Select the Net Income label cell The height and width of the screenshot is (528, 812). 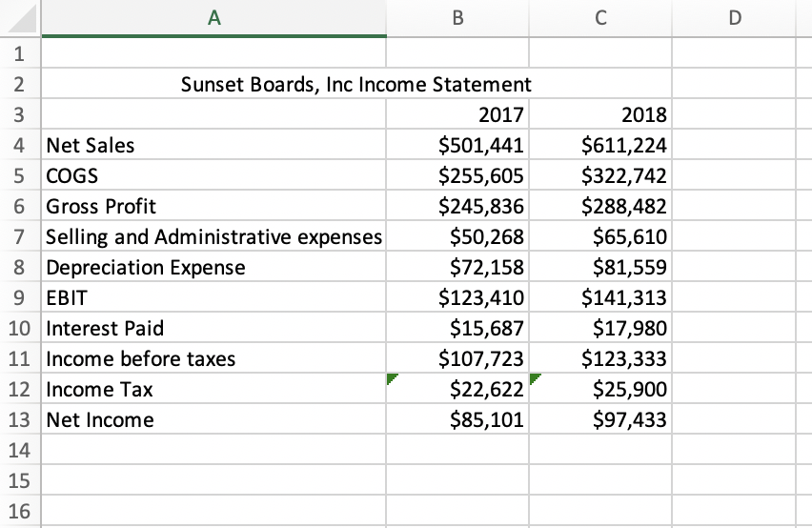(213, 419)
